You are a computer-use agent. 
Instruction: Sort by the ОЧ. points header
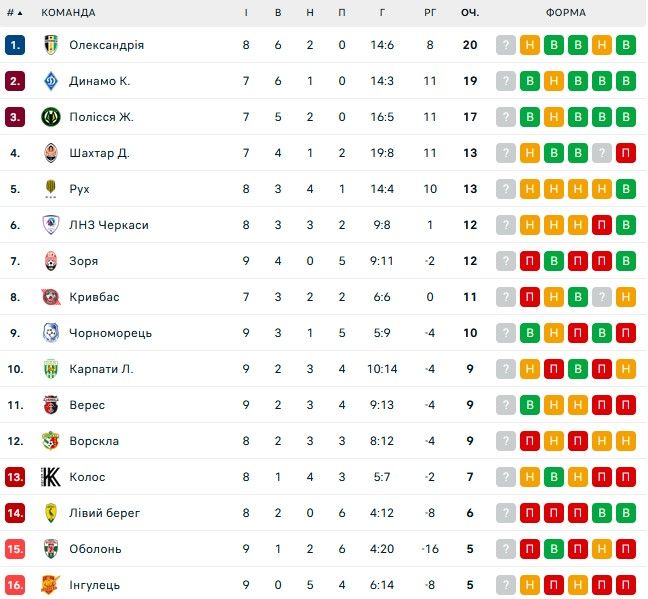(469, 12)
